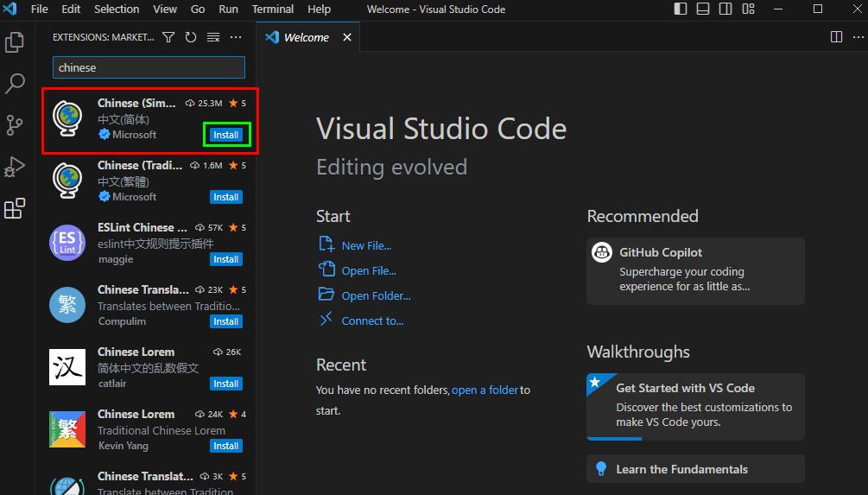Screen dimensions: 868x495
Task: Install Chinese Lorem by catlair
Action: click(x=226, y=384)
